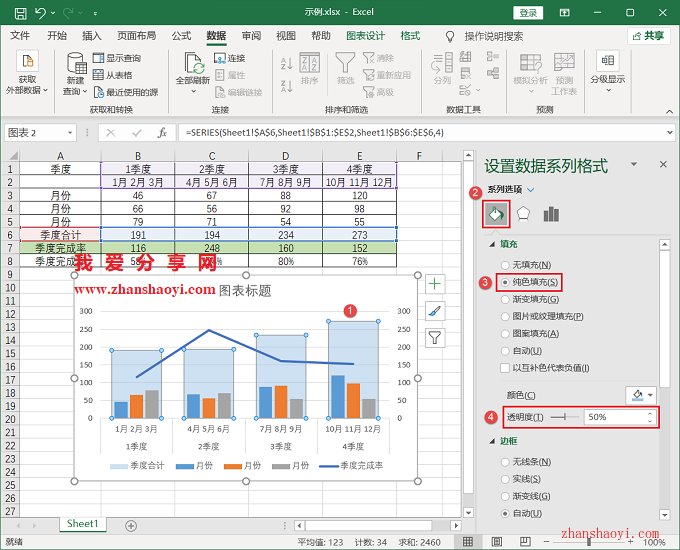The image size is (680, 550).
Task: Switch to Normal view in status bar
Action: (468, 542)
